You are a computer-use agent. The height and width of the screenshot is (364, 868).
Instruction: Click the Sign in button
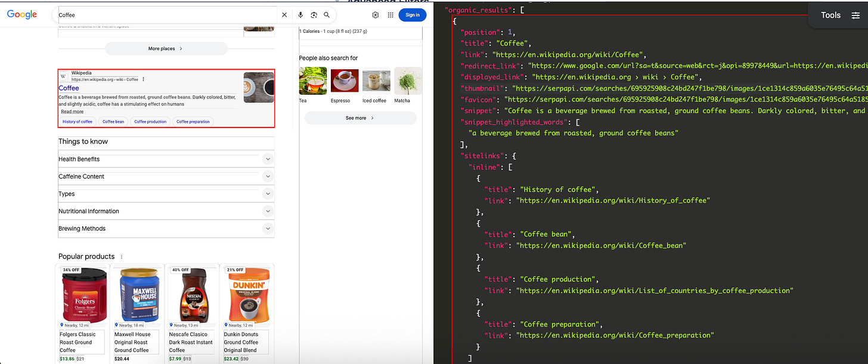coord(413,15)
